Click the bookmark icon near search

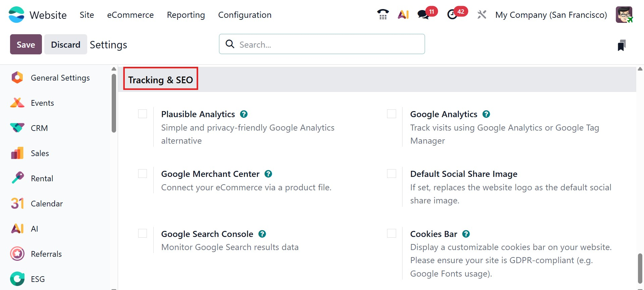(622, 45)
